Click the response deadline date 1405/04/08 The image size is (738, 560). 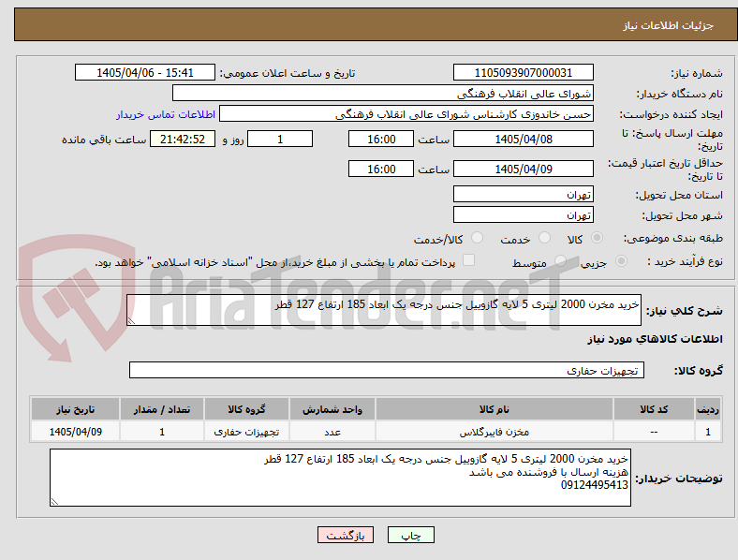point(523,139)
